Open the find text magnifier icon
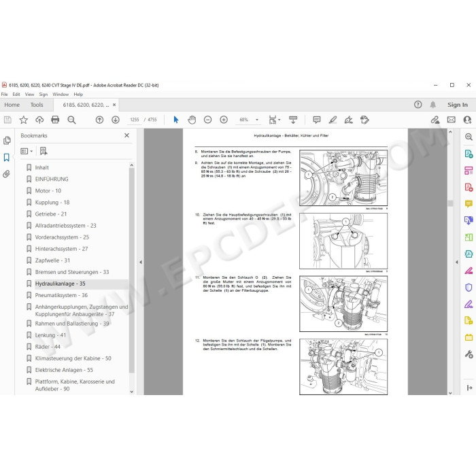476x476 pixels. [x=71, y=120]
